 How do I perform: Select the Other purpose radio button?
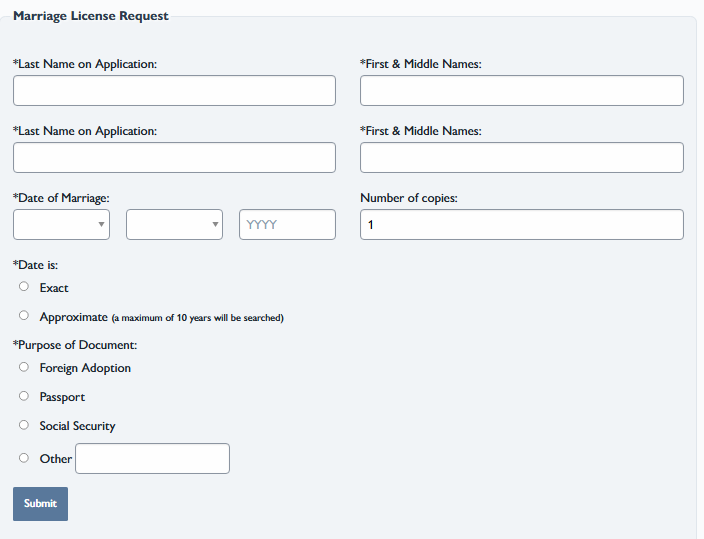pos(24,458)
